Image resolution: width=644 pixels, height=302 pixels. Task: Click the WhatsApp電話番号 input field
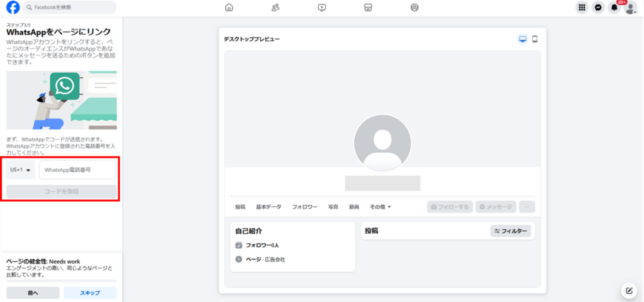78,170
